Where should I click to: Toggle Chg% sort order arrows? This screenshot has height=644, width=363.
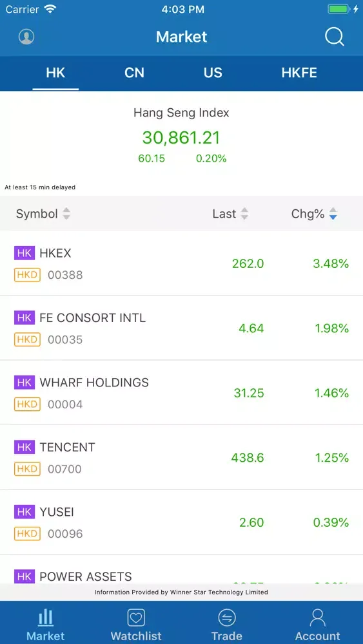333,214
